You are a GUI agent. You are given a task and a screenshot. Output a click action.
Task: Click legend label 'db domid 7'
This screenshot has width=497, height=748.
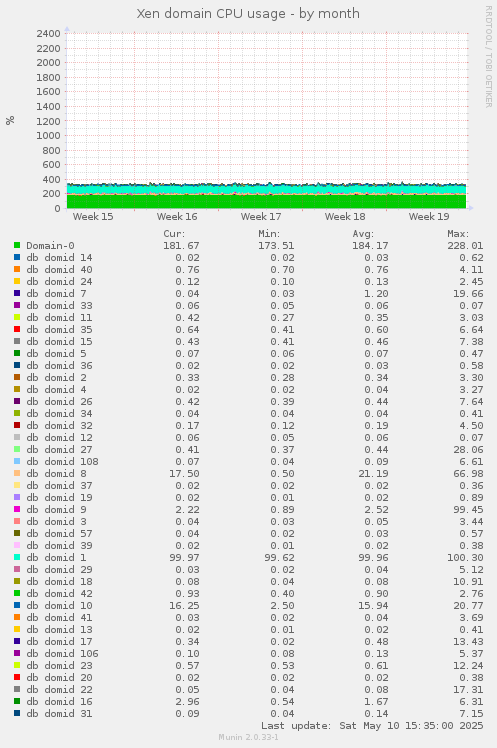[56, 293]
